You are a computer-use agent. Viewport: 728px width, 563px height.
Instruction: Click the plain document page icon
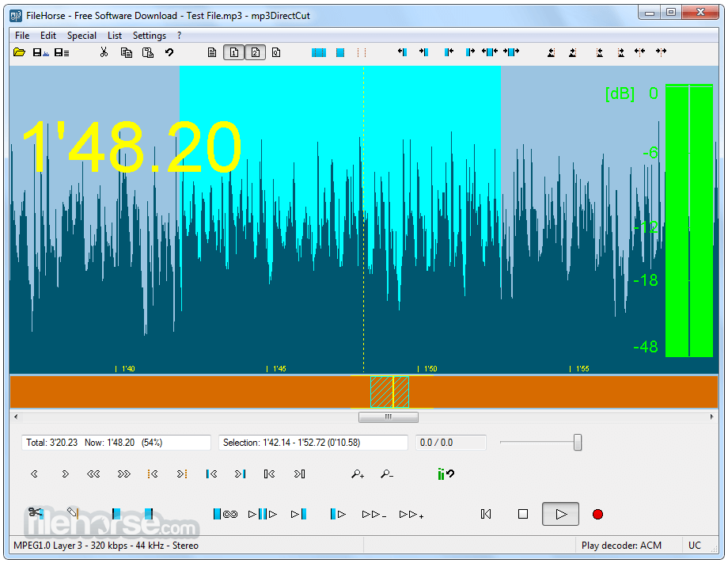[x=212, y=52]
